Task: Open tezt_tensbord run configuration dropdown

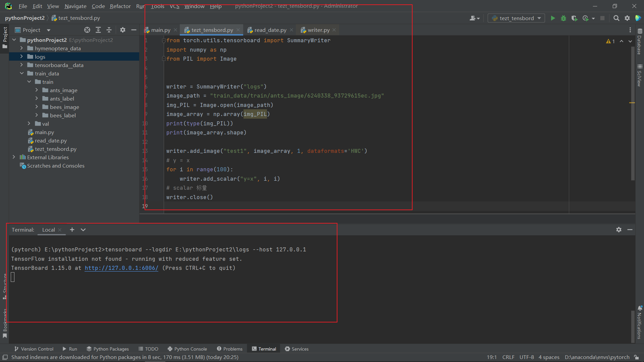Action: 516,18
